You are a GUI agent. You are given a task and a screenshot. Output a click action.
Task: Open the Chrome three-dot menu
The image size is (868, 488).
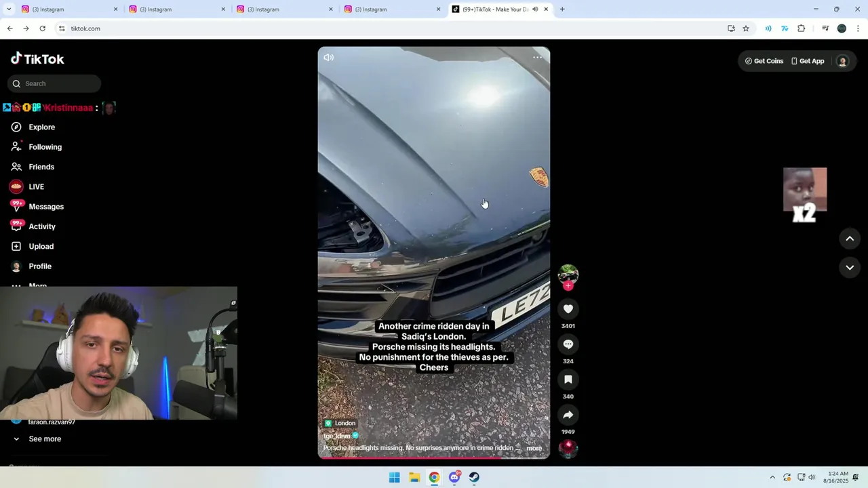(858, 28)
